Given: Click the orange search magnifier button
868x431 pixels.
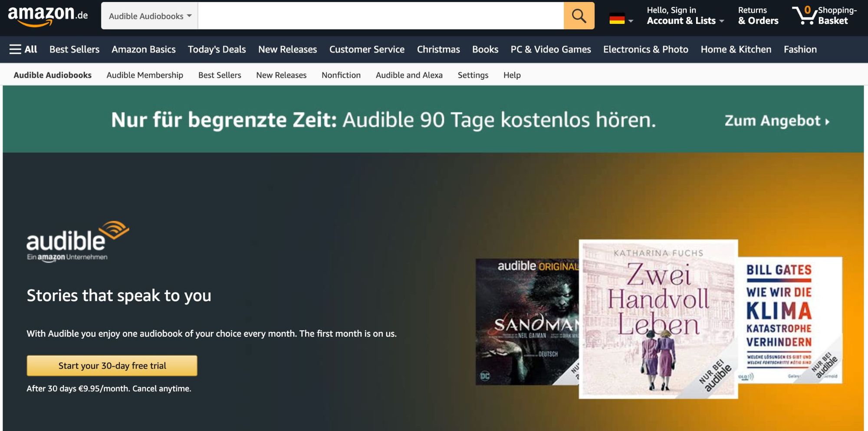Looking at the screenshot, I should (579, 16).
